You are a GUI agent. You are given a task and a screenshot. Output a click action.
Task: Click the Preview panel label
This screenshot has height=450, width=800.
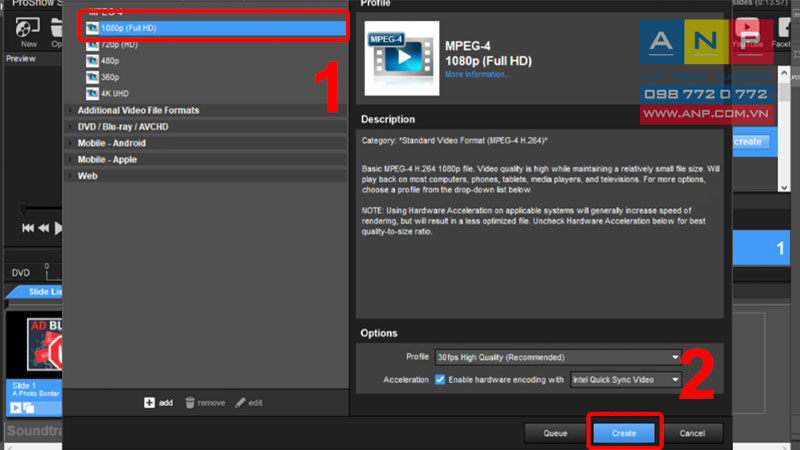click(21, 59)
